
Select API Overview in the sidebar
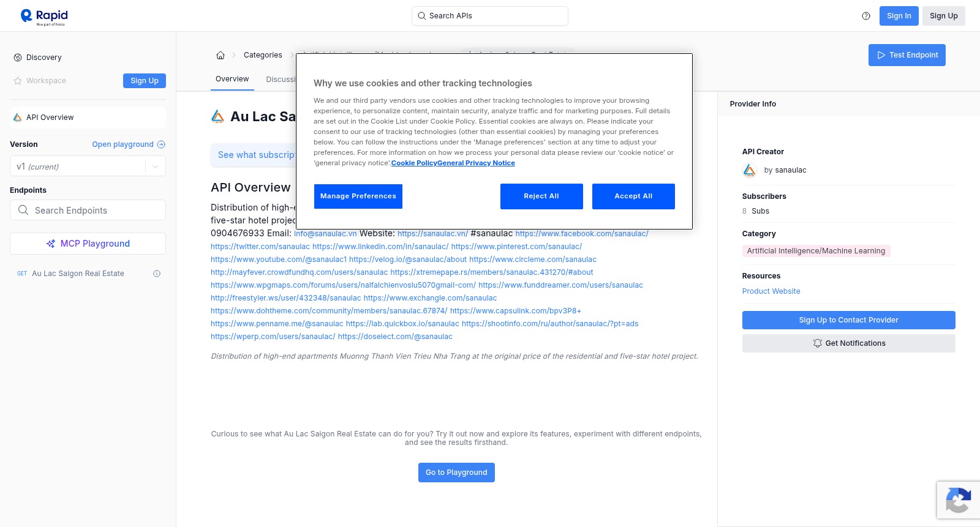click(88, 118)
